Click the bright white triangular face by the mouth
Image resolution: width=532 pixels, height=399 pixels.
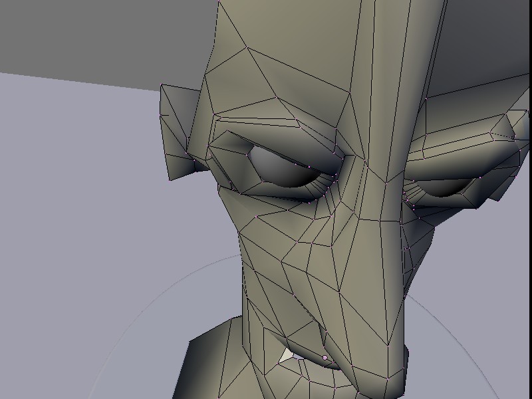[287, 355]
